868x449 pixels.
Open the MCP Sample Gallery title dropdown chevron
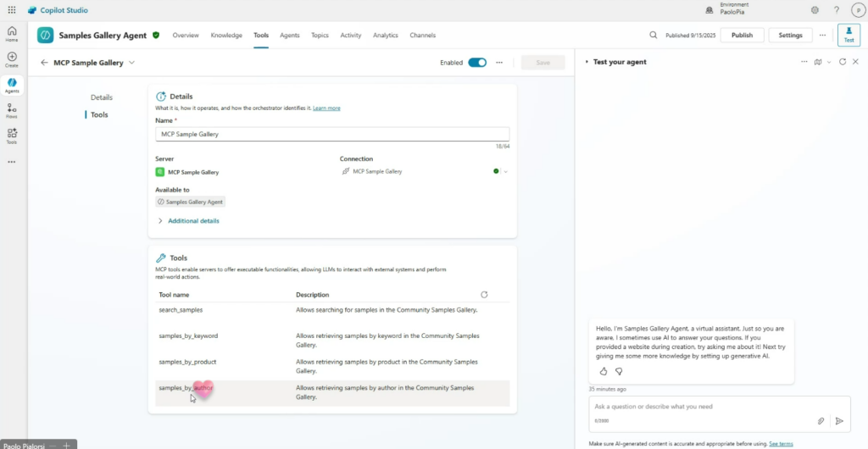tap(131, 63)
